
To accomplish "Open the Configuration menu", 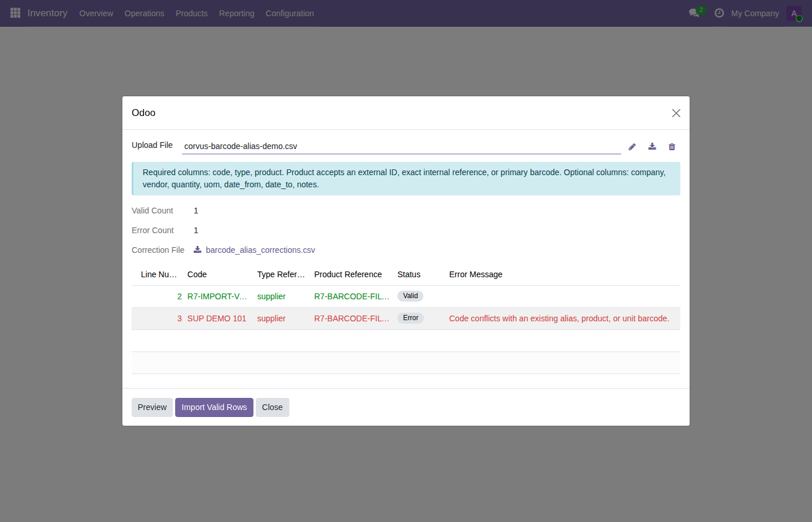I will pos(289,13).
